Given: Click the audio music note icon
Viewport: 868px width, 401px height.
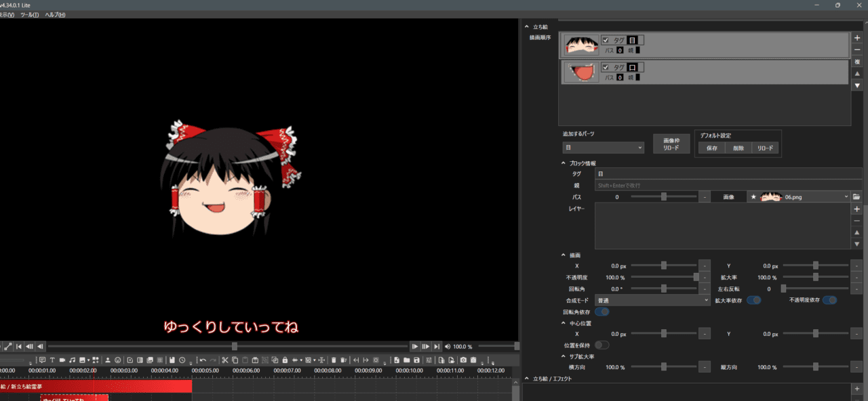Looking at the screenshot, I should [73, 360].
